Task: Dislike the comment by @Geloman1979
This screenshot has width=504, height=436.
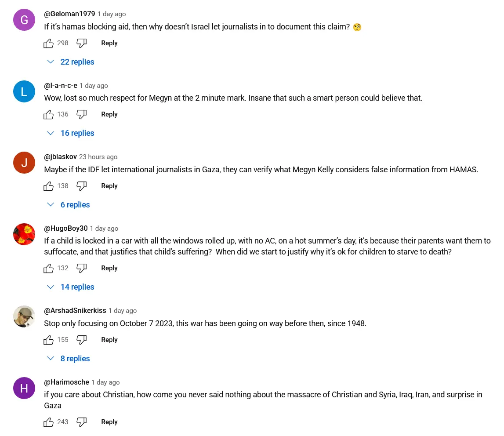Action: 82,43
